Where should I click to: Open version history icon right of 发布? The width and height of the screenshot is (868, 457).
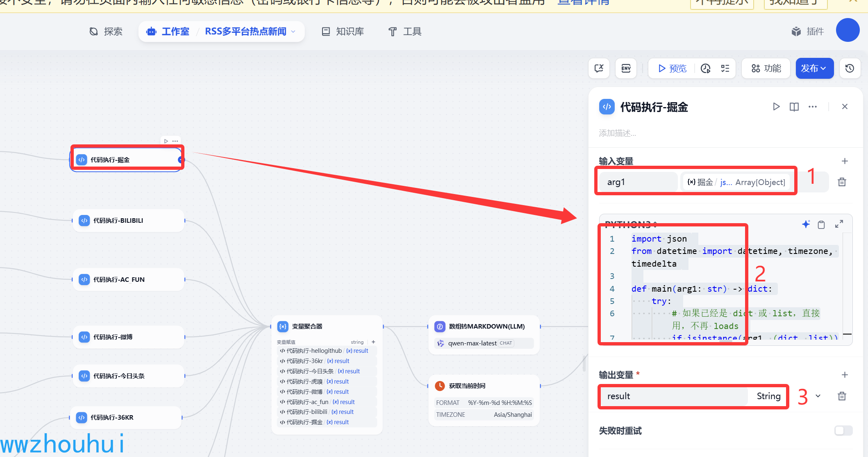point(850,68)
